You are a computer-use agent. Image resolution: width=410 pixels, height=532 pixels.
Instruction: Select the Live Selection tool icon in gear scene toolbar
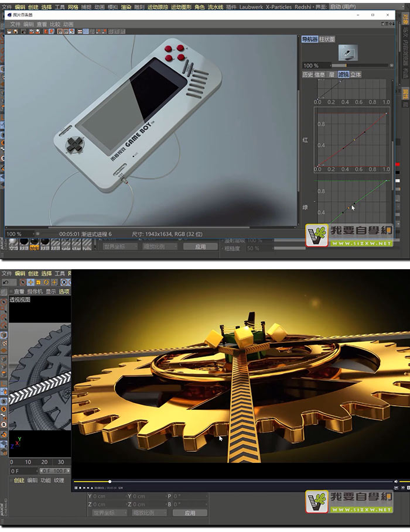click(22, 282)
